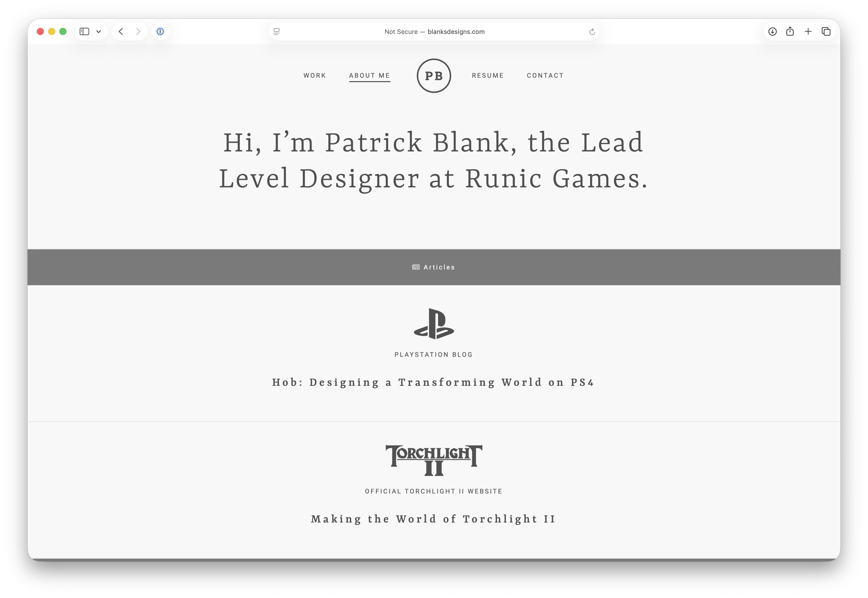Click the reader view page icon
The image size is (868, 598).
(277, 31)
